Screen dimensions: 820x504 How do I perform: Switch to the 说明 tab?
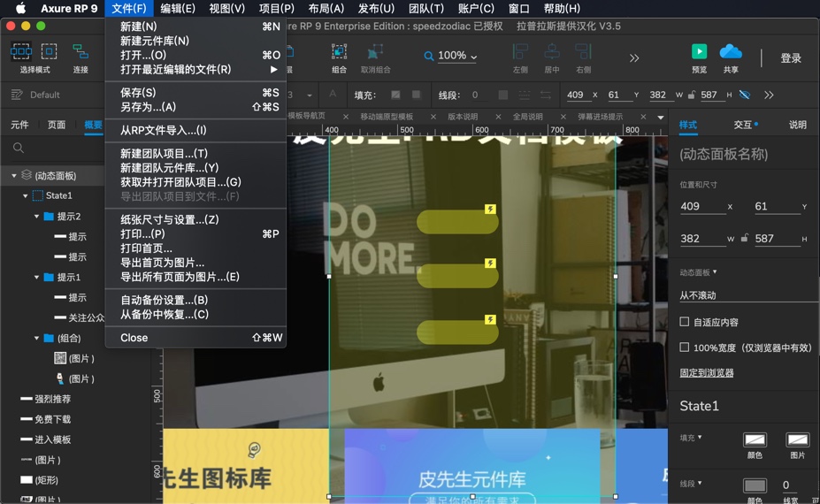[798, 125]
